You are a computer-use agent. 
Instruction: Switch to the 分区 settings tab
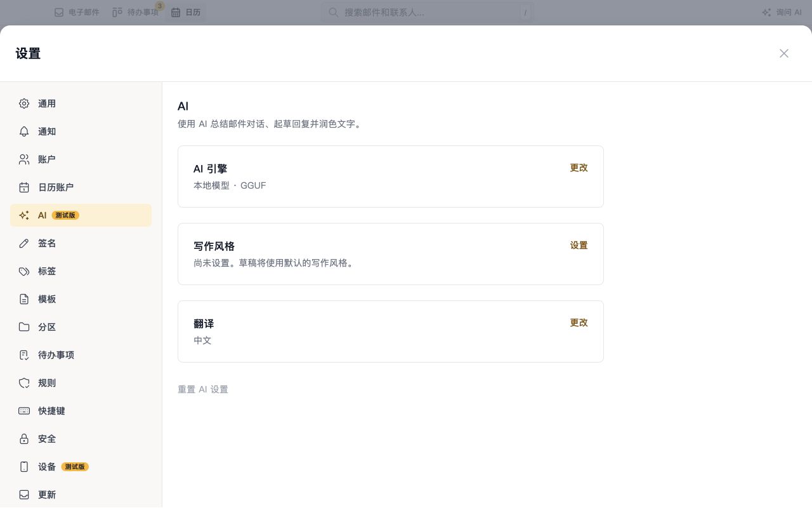tap(81, 327)
